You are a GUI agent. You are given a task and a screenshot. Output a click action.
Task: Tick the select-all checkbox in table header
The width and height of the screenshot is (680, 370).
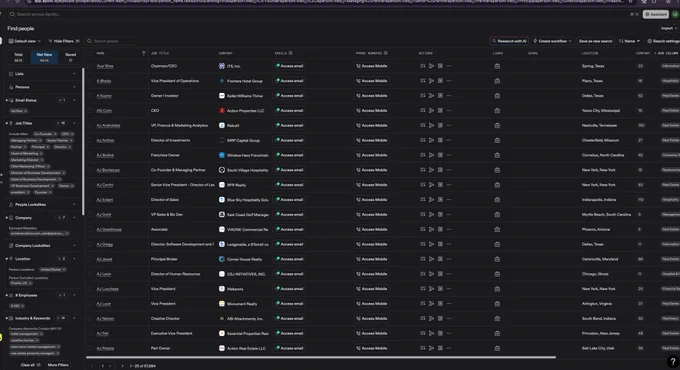(x=90, y=53)
